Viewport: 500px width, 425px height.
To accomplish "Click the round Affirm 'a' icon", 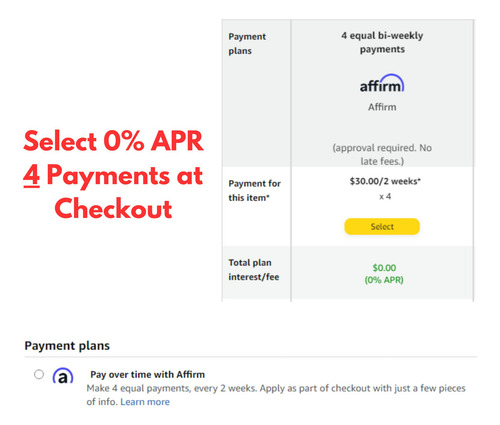I will pos(63,375).
